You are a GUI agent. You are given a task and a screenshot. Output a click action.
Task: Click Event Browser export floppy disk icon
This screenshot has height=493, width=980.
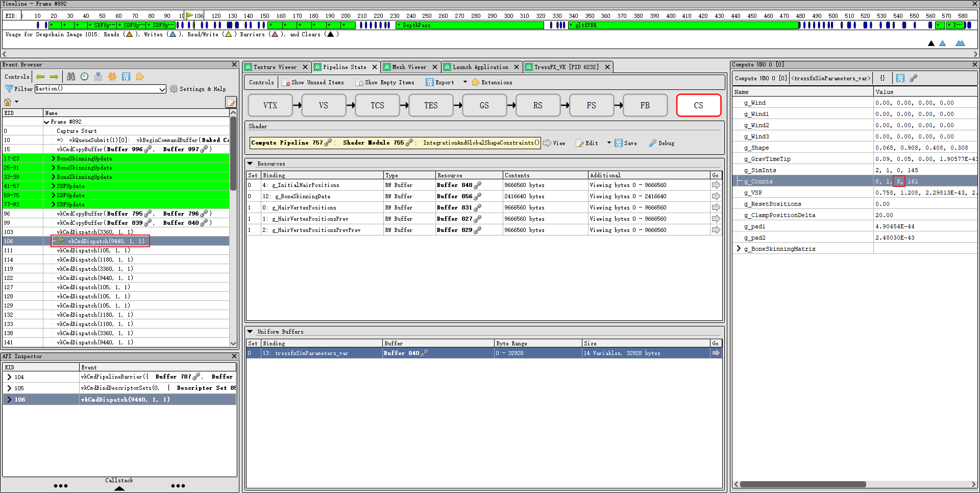(x=126, y=77)
